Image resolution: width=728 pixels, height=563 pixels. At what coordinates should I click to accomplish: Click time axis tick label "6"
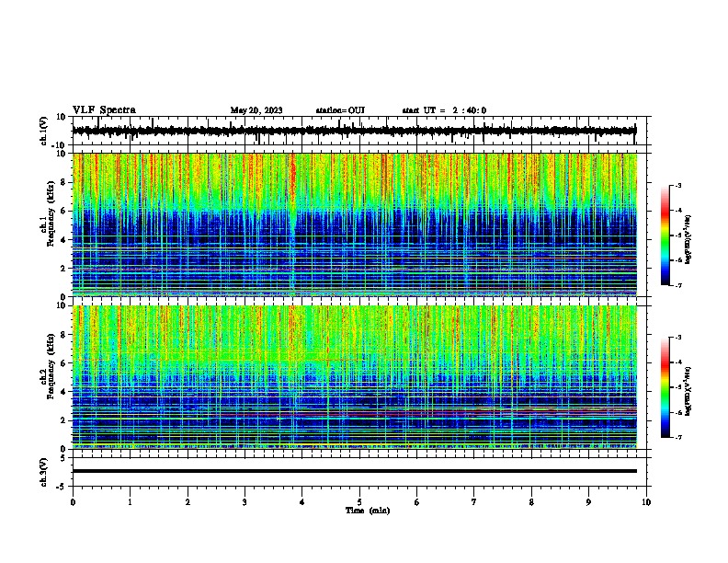(417, 502)
